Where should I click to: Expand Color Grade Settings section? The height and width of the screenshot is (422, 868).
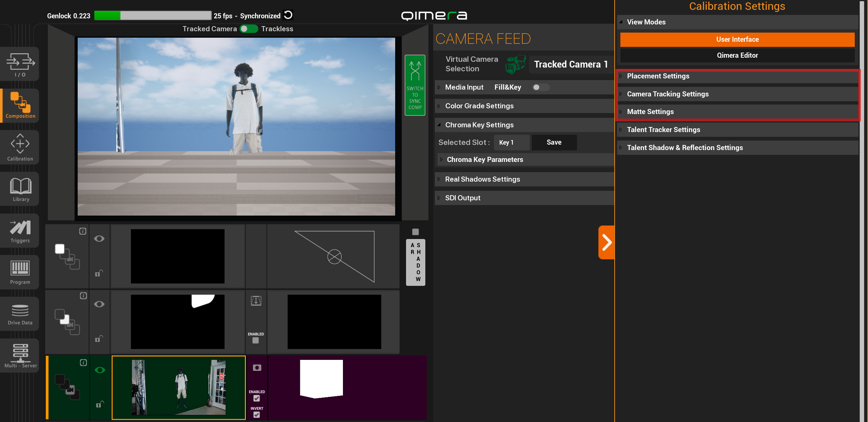479,106
